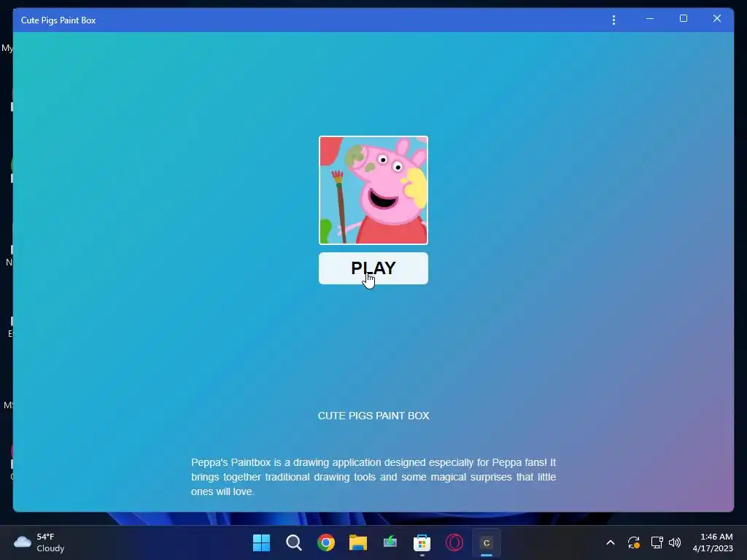This screenshot has width=747, height=560.
Task: Open Microsoft Store from taskbar
Action: (x=422, y=542)
